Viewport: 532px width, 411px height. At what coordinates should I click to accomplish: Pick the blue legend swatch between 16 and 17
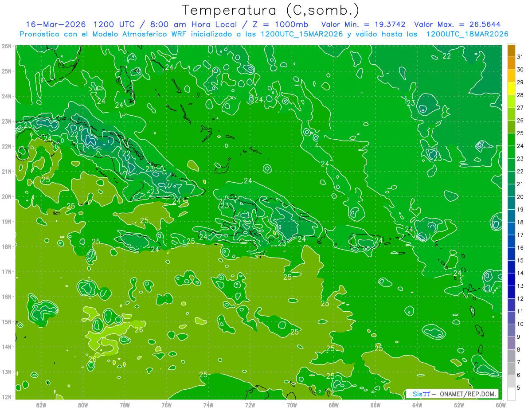pos(511,242)
